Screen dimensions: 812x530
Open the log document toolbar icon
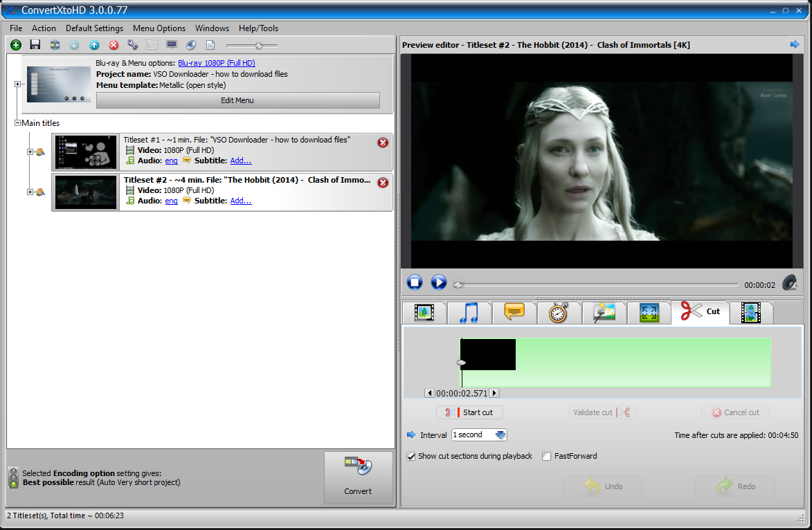pyautogui.click(x=210, y=45)
